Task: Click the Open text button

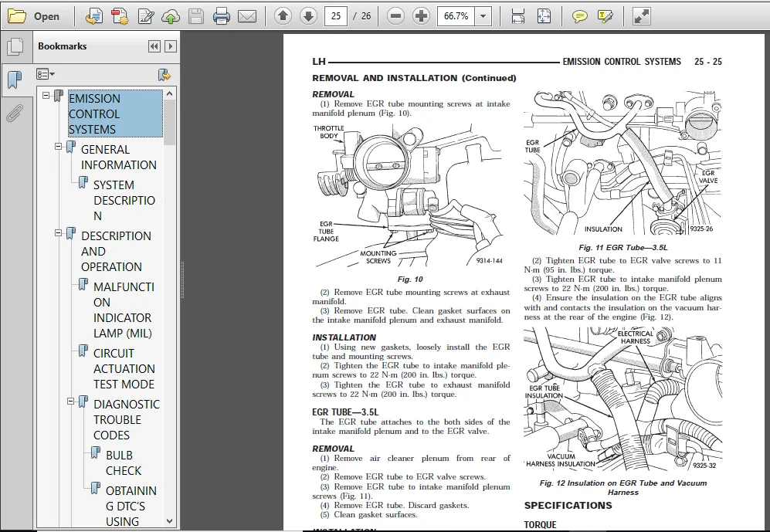Action: 46,16
